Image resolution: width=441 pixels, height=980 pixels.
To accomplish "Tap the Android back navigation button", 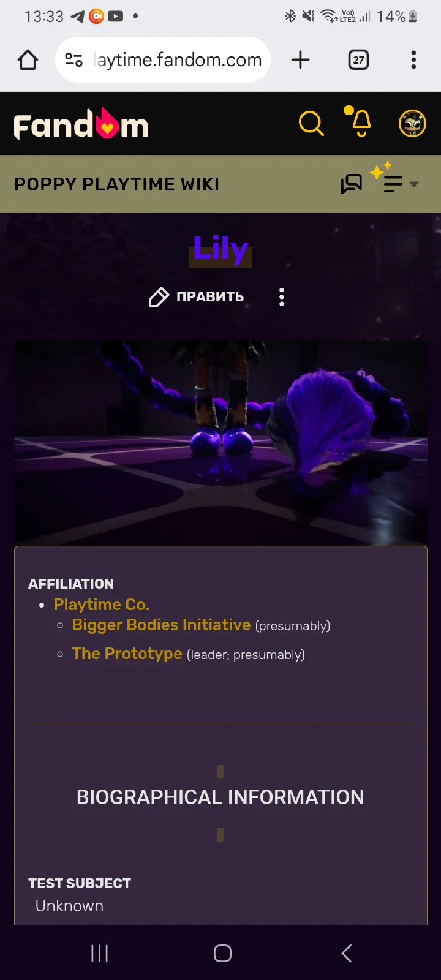I will [346, 953].
